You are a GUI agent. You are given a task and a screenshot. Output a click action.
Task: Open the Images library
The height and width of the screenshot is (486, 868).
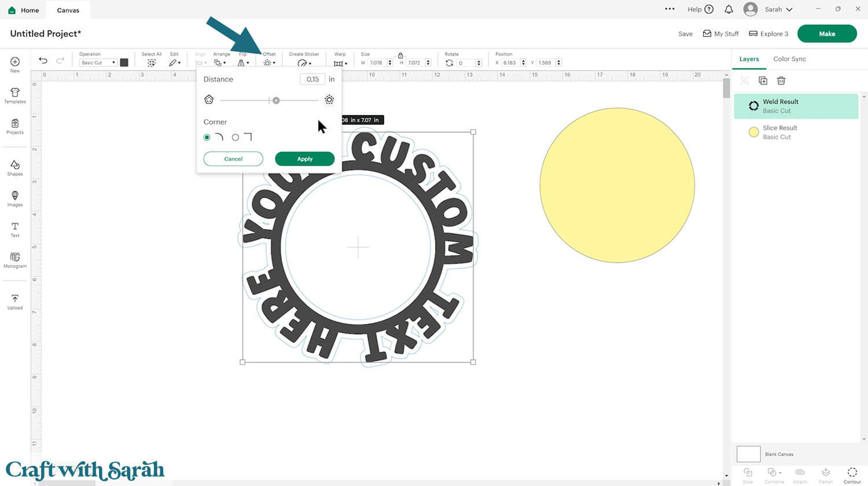15,199
